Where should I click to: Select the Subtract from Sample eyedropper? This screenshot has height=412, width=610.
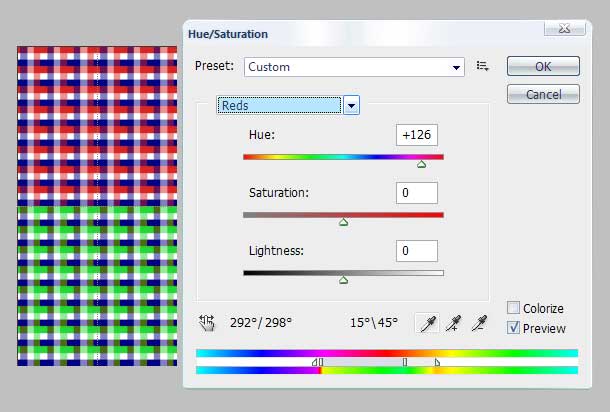click(x=478, y=322)
